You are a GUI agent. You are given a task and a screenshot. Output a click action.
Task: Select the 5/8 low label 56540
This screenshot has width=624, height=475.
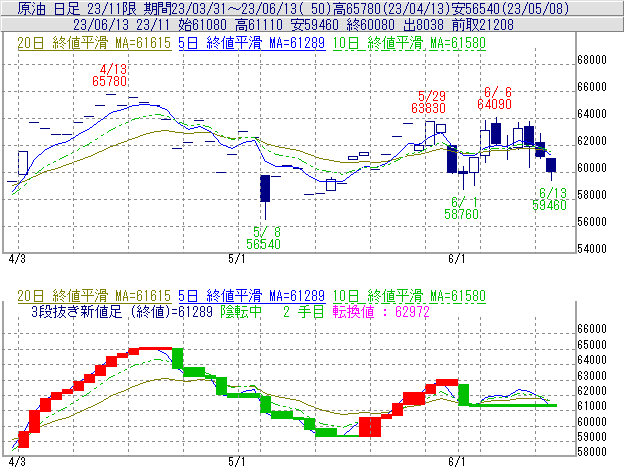pyautogui.click(x=264, y=242)
